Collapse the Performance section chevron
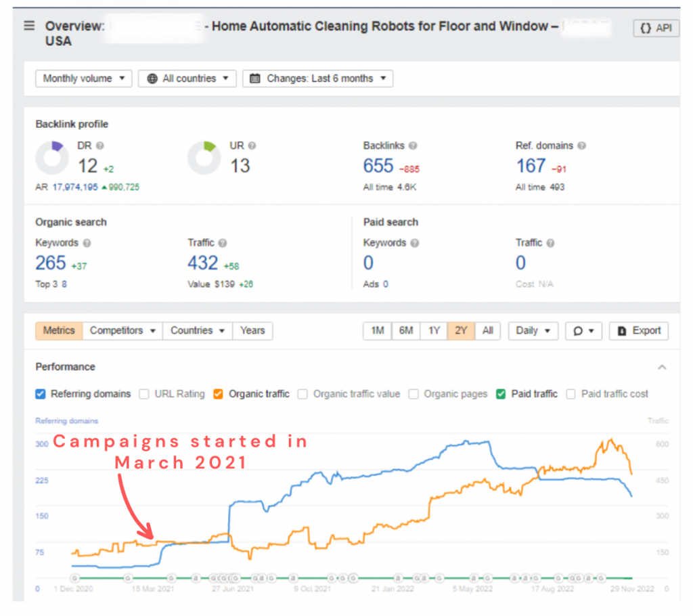Screen dimensions: 693x616 tap(662, 367)
